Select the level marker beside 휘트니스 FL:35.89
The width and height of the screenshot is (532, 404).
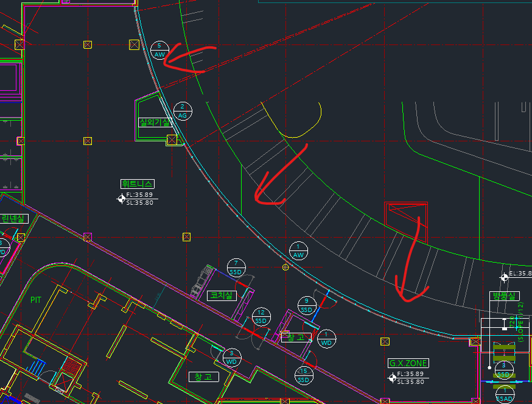click(122, 198)
